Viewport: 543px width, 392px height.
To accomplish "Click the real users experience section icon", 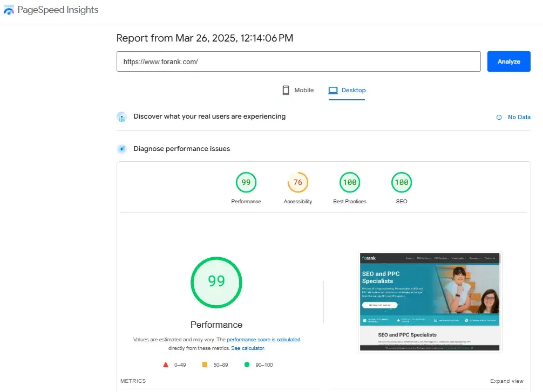I will point(122,117).
